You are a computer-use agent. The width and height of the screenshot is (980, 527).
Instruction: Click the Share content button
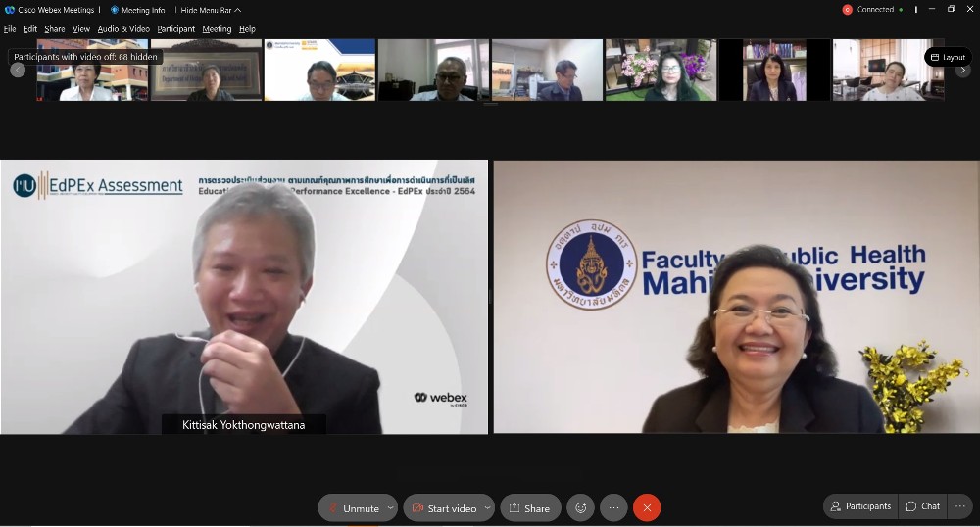point(530,507)
